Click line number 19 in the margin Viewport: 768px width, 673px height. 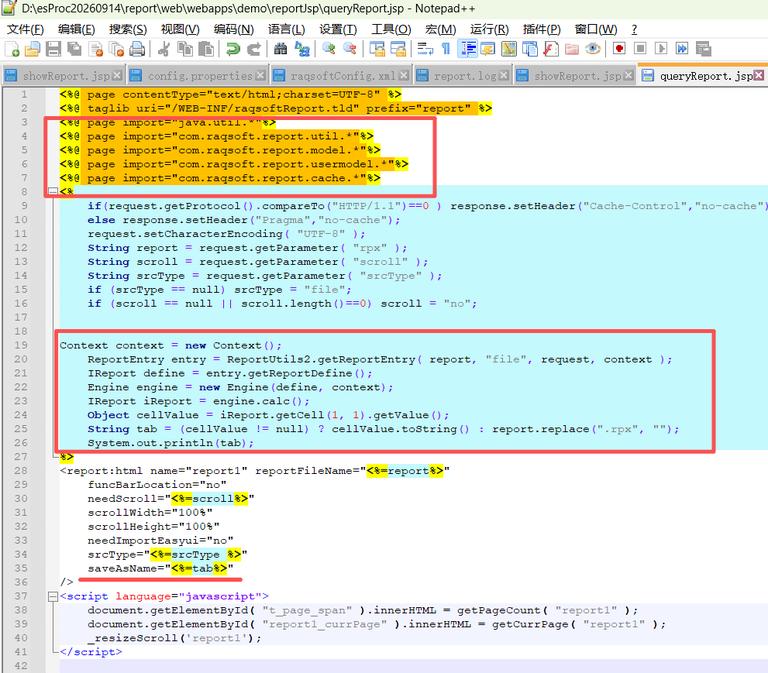[x=21, y=345]
